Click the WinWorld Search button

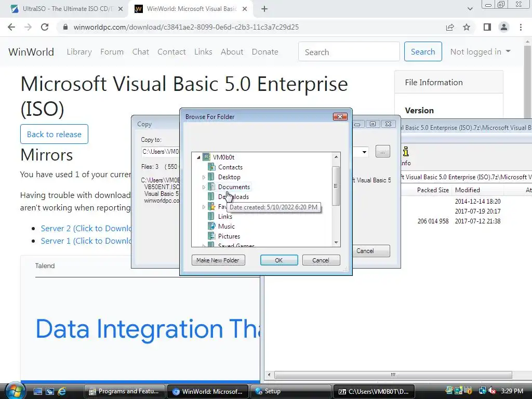click(x=423, y=51)
